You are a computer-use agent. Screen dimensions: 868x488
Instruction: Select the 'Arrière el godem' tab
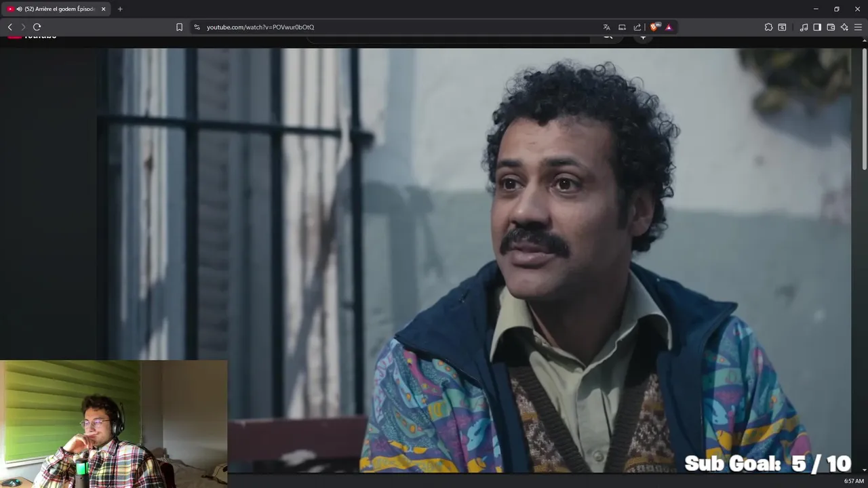coord(56,9)
